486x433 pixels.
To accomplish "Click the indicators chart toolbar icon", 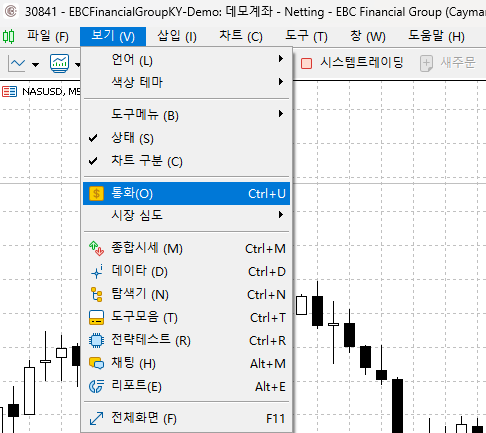I will click(x=60, y=63).
